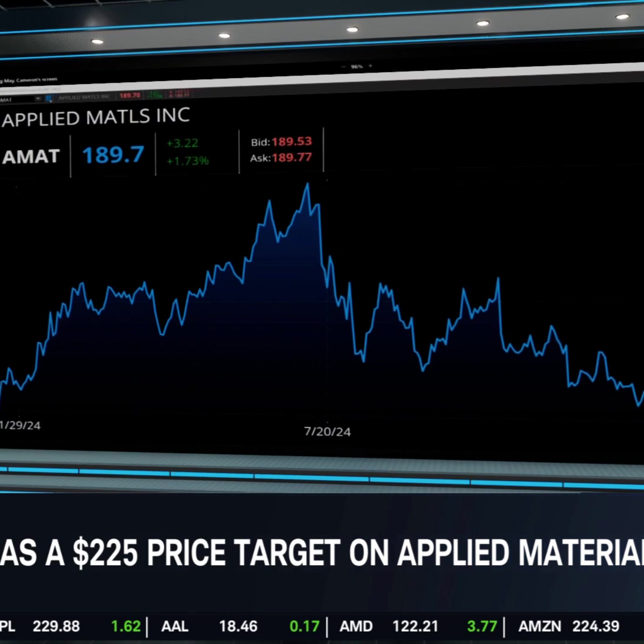Click the 7/20/24 date axis label
This screenshot has width=644, height=644.
(327, 432)
